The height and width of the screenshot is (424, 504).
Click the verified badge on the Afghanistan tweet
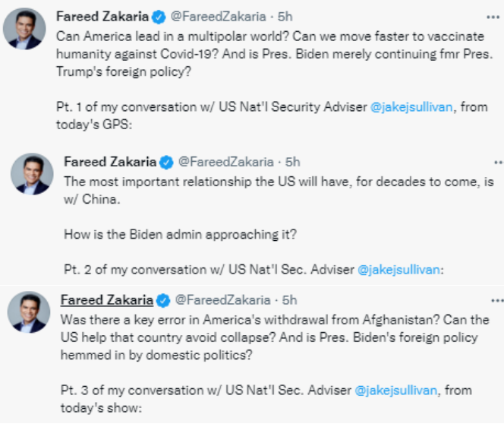tap(163, 299)
